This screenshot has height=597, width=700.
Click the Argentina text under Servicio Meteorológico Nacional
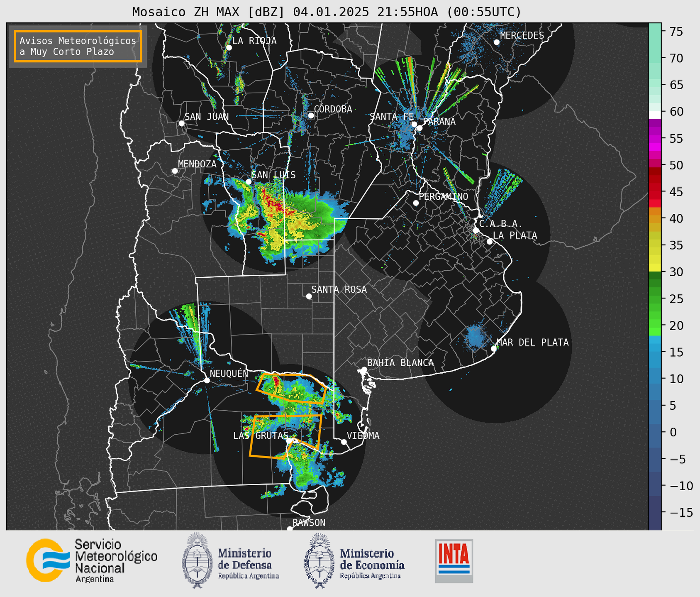pos(95,579)
